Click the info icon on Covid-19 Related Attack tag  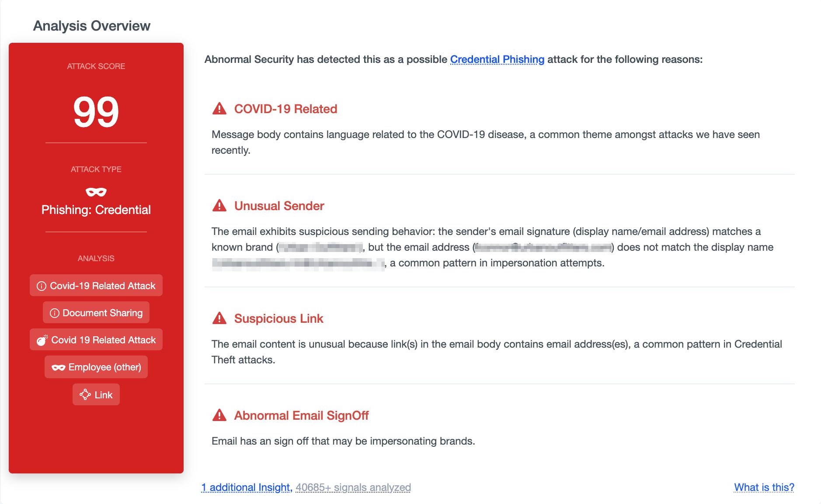42,286
